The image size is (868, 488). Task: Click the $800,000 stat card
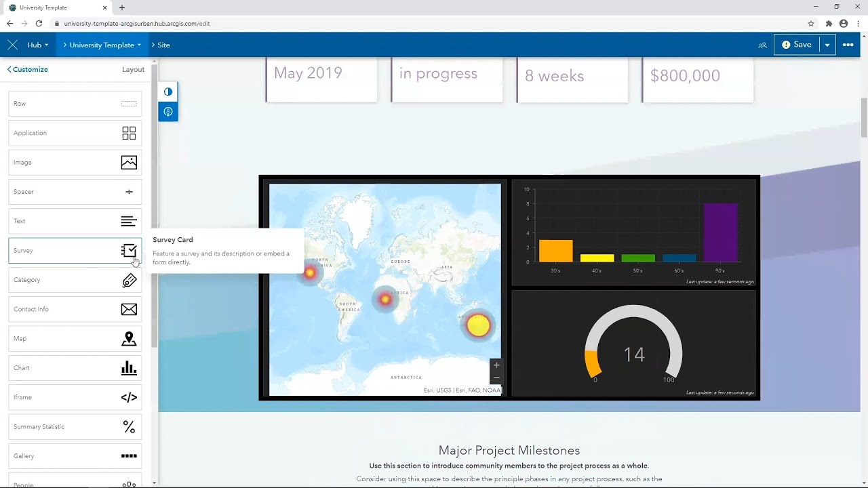click(x=698, y=79)
